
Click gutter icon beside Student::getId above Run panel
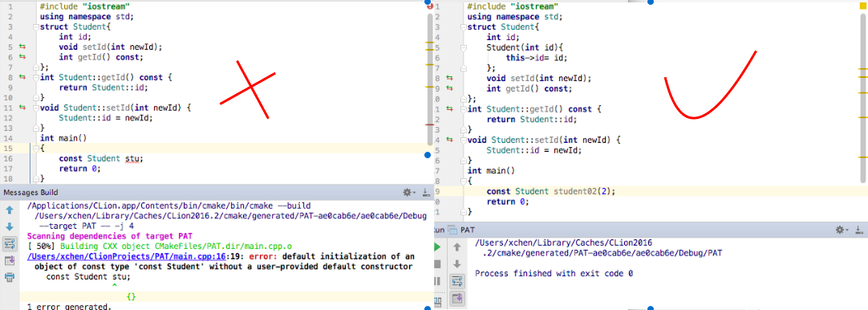click(449, 108)
